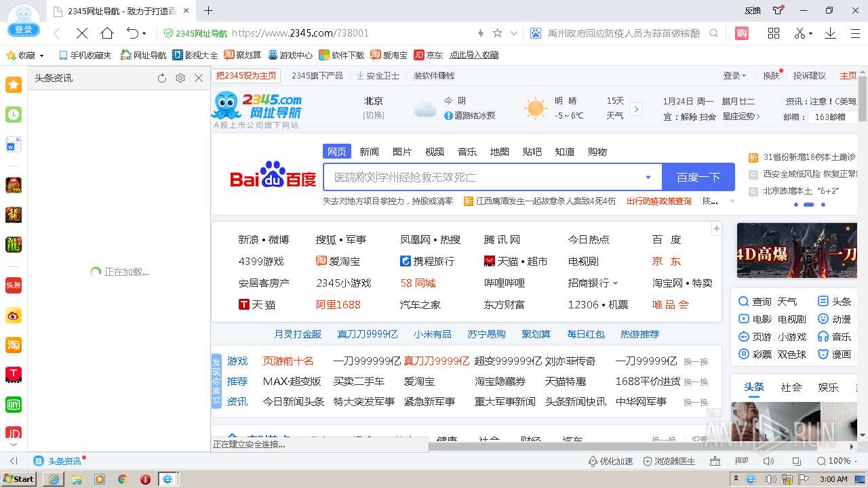868x488 pixels.
Task: Open the downloads manager icon
Action: [830, 33]
